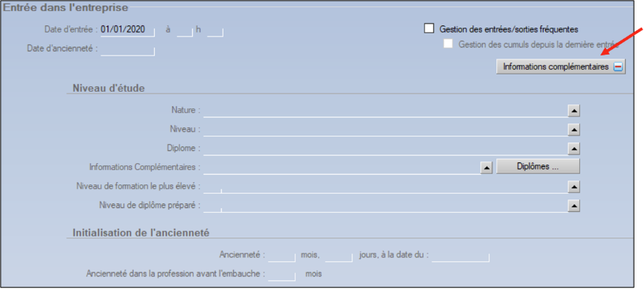Click the Diplômes ... button
The image size is (644, 292).
coord(537,166)
